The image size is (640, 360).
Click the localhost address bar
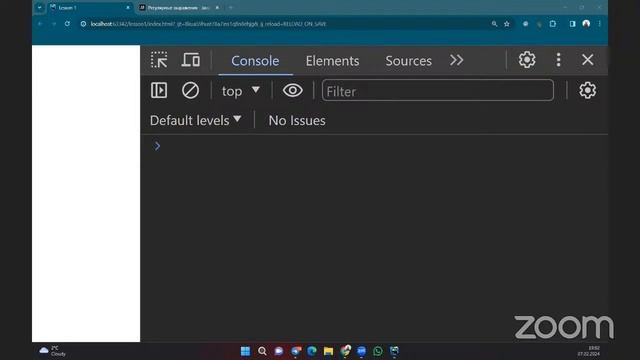click(286, 24)
